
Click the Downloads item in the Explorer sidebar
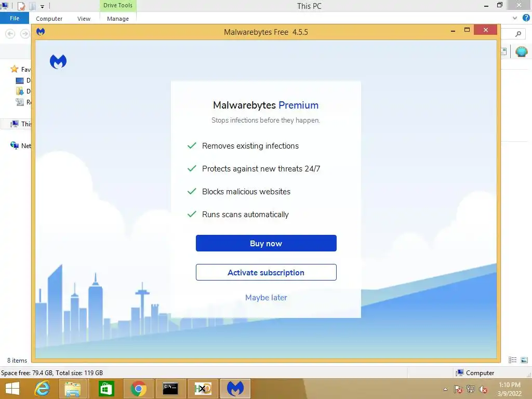[23, 91]
